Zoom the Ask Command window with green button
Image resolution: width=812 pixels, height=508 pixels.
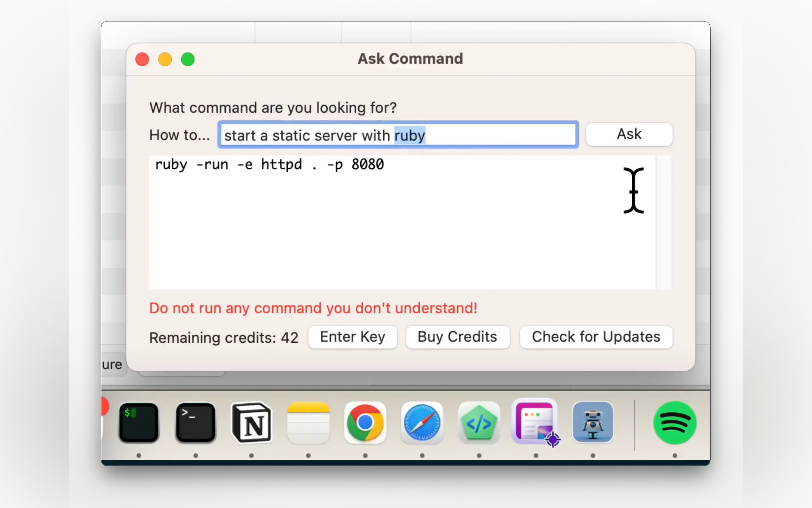(188, 60)
